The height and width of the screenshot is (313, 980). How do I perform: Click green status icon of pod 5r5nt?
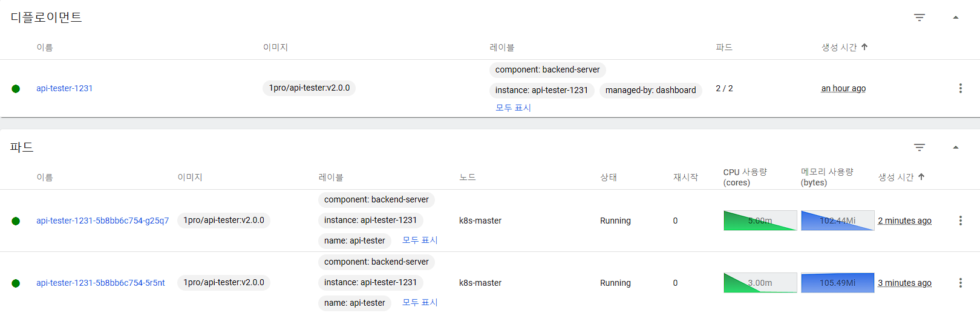tap(16, 283)
